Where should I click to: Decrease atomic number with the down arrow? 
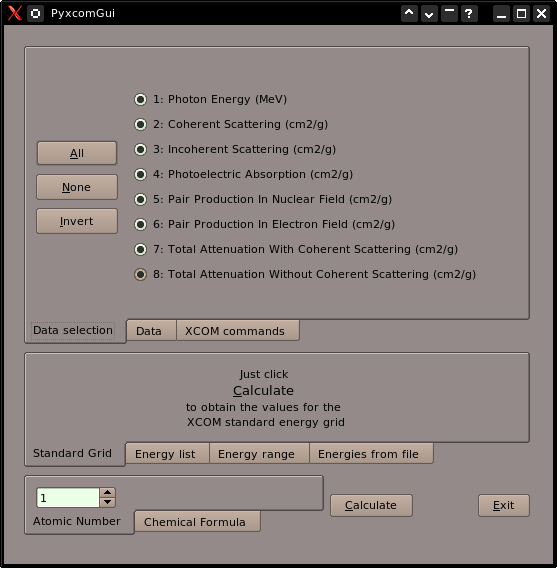pos(107,502)
